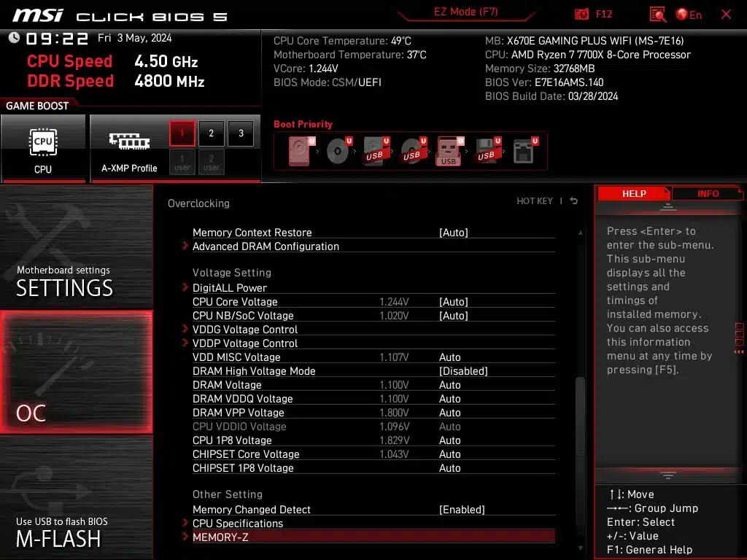Expand Advanced DRAM Configuration submenu
747x560 pixels.
point(266,246)
